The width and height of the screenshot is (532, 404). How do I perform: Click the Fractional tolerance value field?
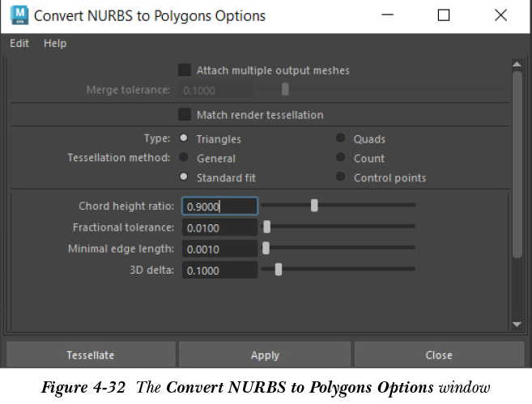219,228
